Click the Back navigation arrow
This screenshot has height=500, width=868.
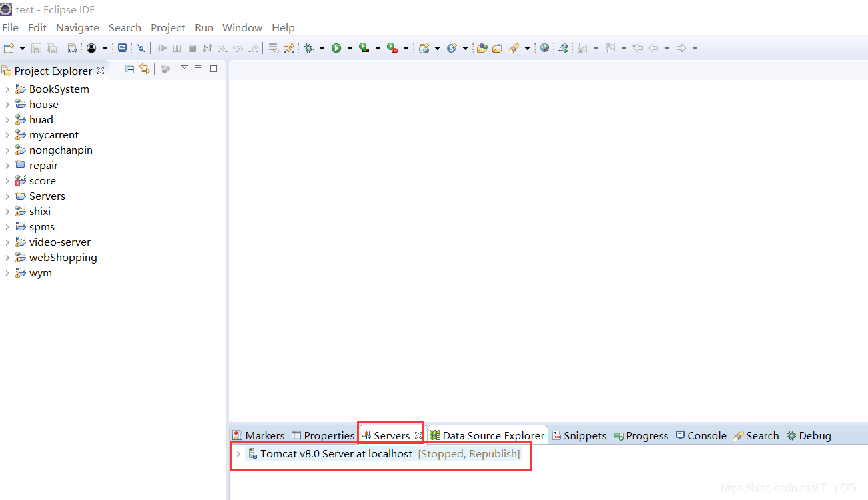[653, 48]
